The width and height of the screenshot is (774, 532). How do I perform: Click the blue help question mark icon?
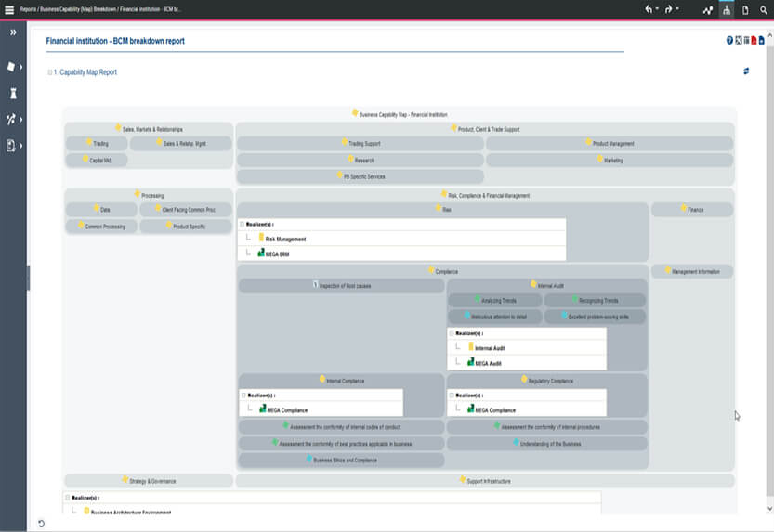(x=729, y=41)
